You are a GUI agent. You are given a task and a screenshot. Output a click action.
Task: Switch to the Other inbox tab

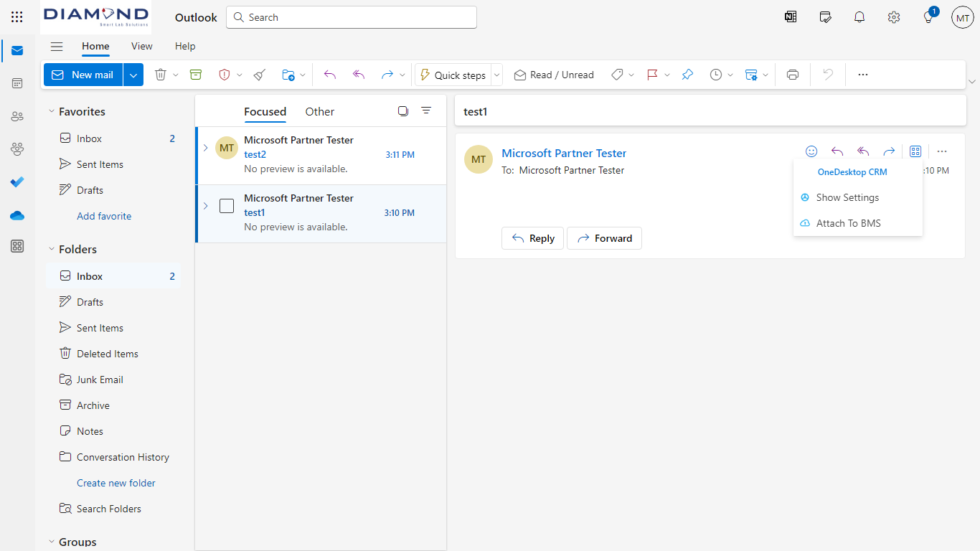coord(320,112)
